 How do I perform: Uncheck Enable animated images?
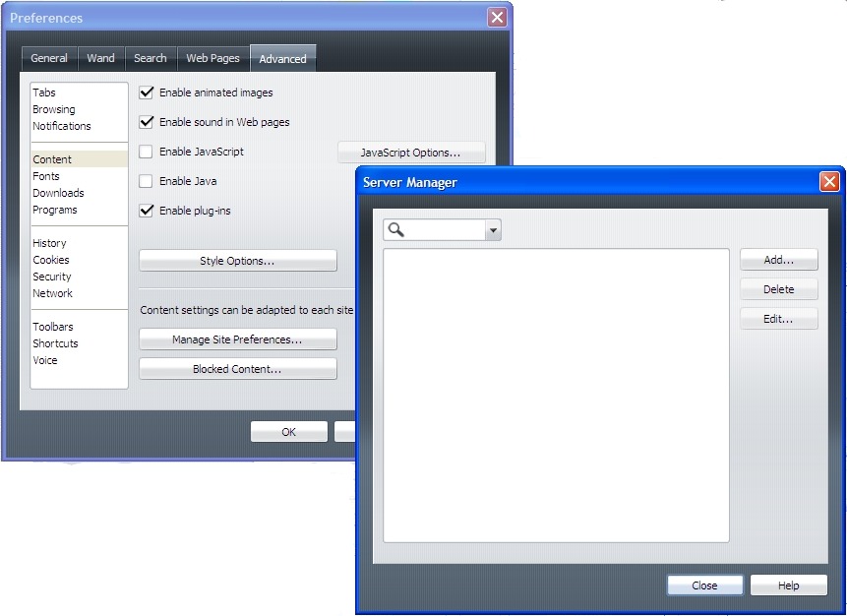point(147,92)
